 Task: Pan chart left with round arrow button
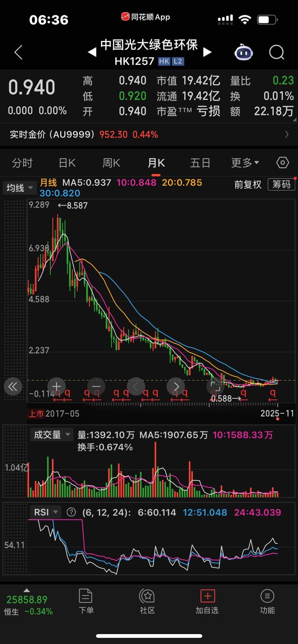(x=136, y=386)
